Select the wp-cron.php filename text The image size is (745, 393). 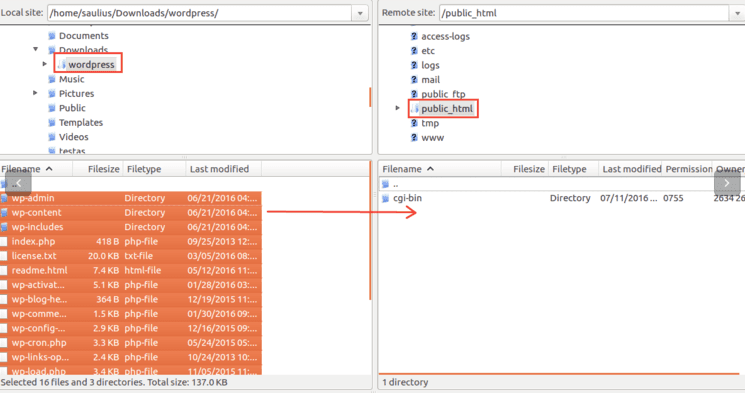[x=39, y=343]
